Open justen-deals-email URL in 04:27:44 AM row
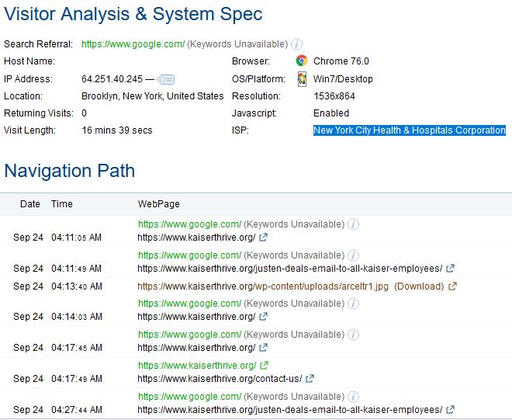 click(x=290, y=410)
